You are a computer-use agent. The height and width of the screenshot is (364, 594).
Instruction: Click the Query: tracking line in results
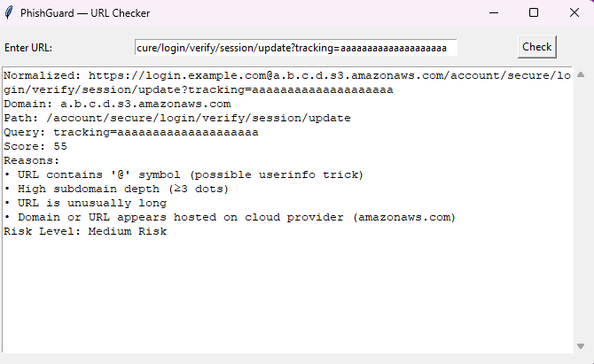point(131,132)
